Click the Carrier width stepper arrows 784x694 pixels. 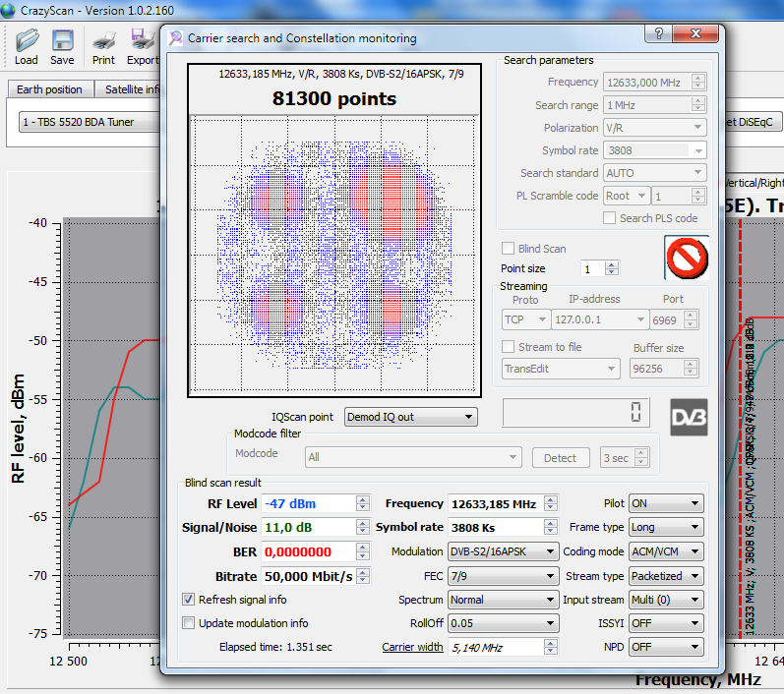(x=551, y=647)
